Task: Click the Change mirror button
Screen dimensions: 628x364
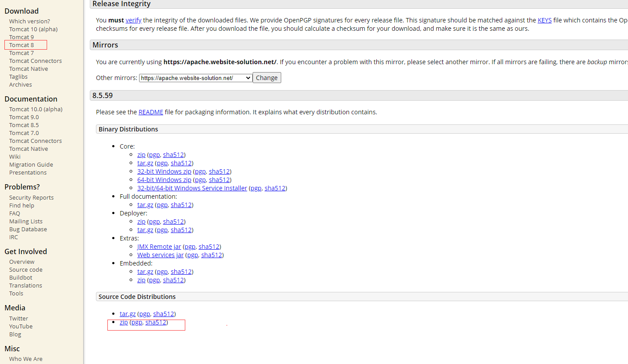Action: click(x=267, y=78)
